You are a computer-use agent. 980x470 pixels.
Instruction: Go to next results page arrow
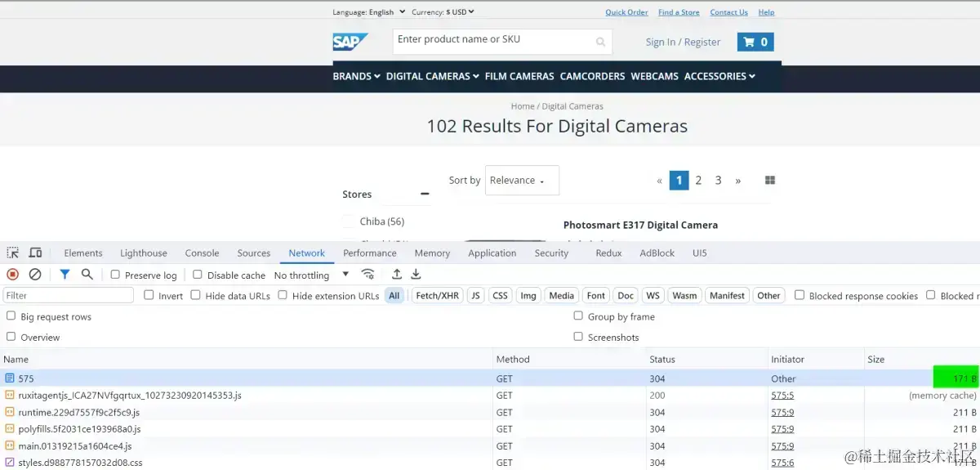(738, 181)
